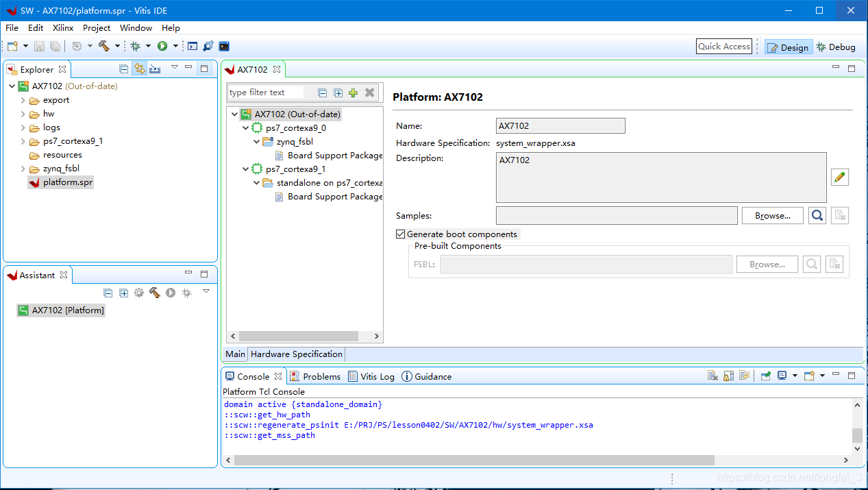
Task: Toggle Scroll Lock in Console
Action: 728,376
